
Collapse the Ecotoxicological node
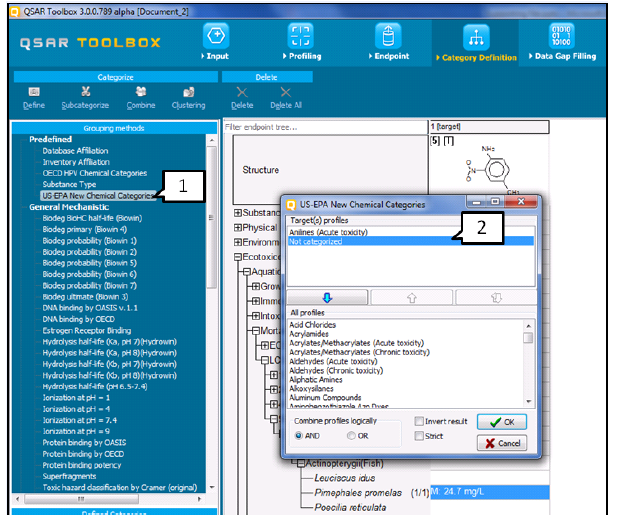tap(238, 257)
